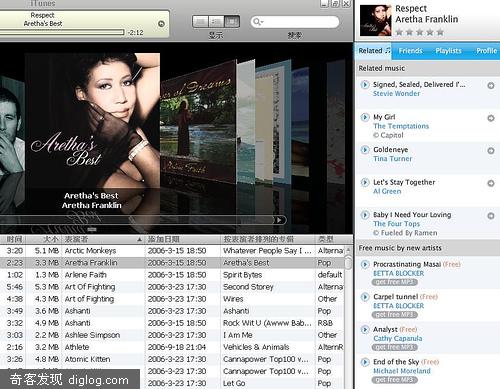Get free MP3 of End of the Sky
The height and width of the screenshot is (389, 500).
click(x=395, y=380)
